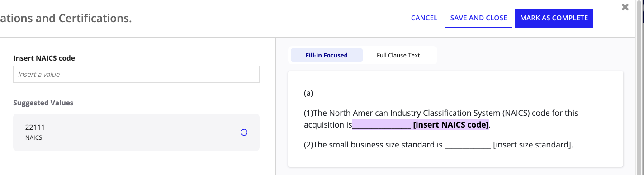This screenshot has width=644, height=175.
Task: Click the (a) paragraph marker
Action: pyautogui.click(x=308, y=93)
